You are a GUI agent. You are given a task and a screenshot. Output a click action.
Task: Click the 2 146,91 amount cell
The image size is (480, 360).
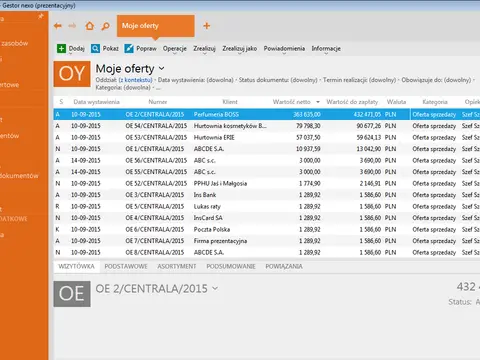[370, 183]
